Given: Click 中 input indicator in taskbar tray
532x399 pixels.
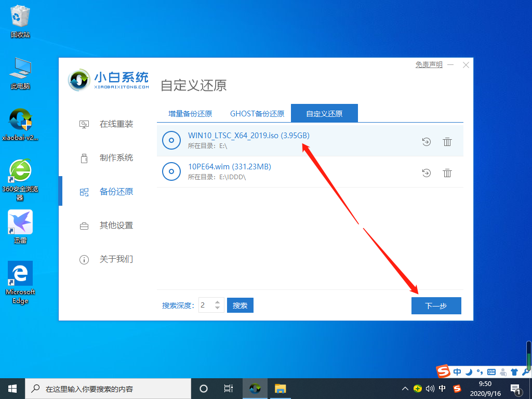Looking at the screenshot, I should click(442, 389).
